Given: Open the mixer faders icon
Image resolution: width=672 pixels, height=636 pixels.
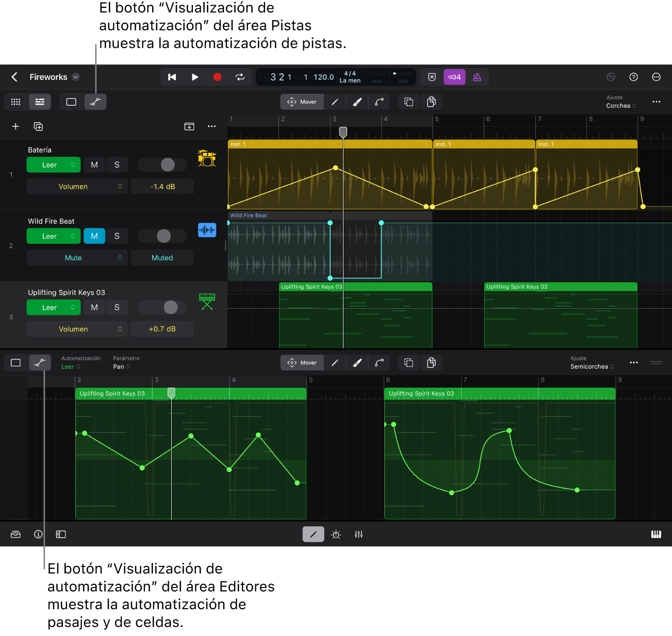Looking at the screenshot, I should point(359,534).
